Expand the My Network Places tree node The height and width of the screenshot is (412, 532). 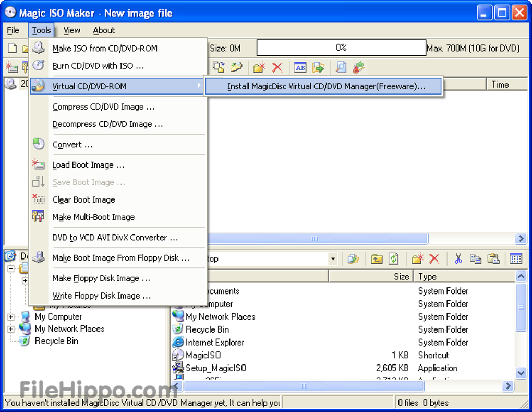coord(11,329)
